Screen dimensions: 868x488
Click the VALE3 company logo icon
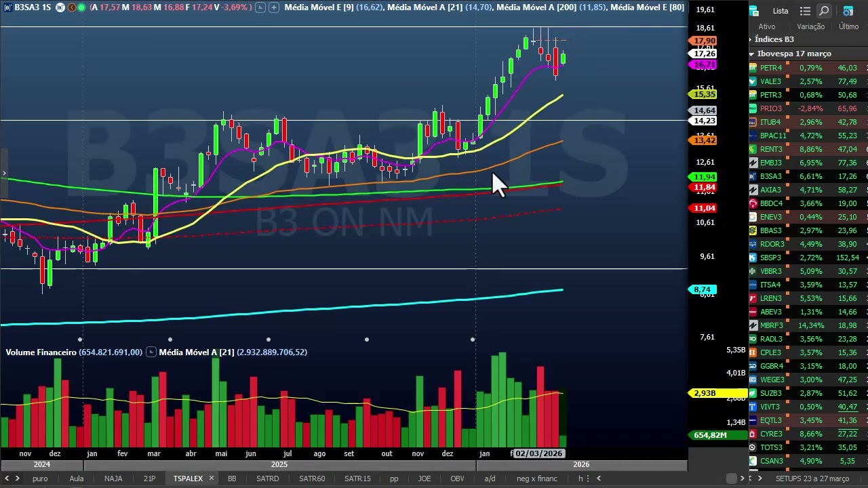coord(753,81)
